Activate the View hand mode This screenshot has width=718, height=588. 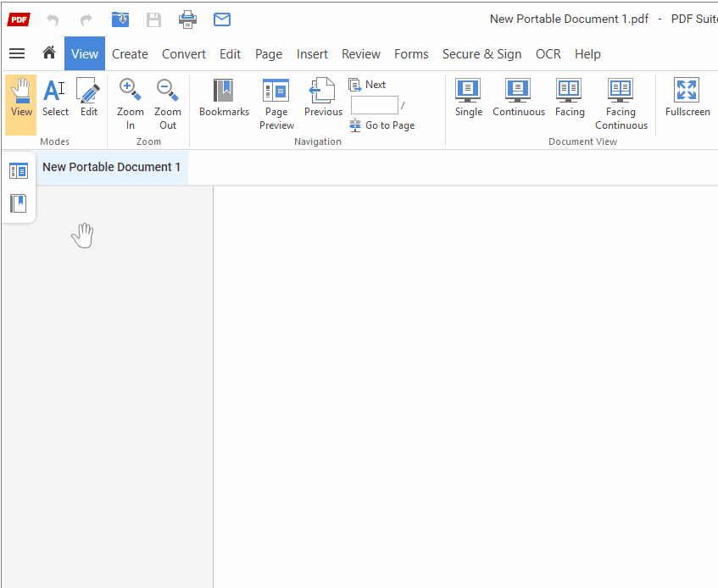(x=21, y=104)
